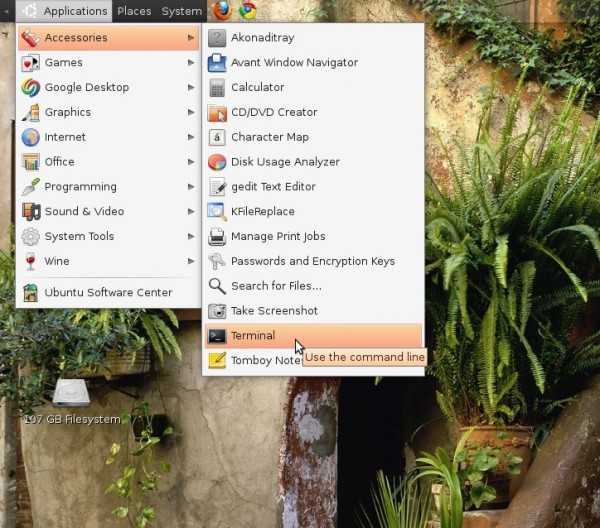This screenshot has width=600, height=528.
Task: Click the Take Screenshot camera icon
Action: (217, 311)
